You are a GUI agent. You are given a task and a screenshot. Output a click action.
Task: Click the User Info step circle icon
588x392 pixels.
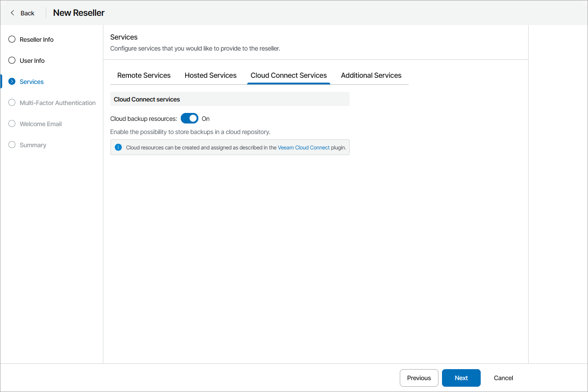pyautogui.click(x=11, y=60)
